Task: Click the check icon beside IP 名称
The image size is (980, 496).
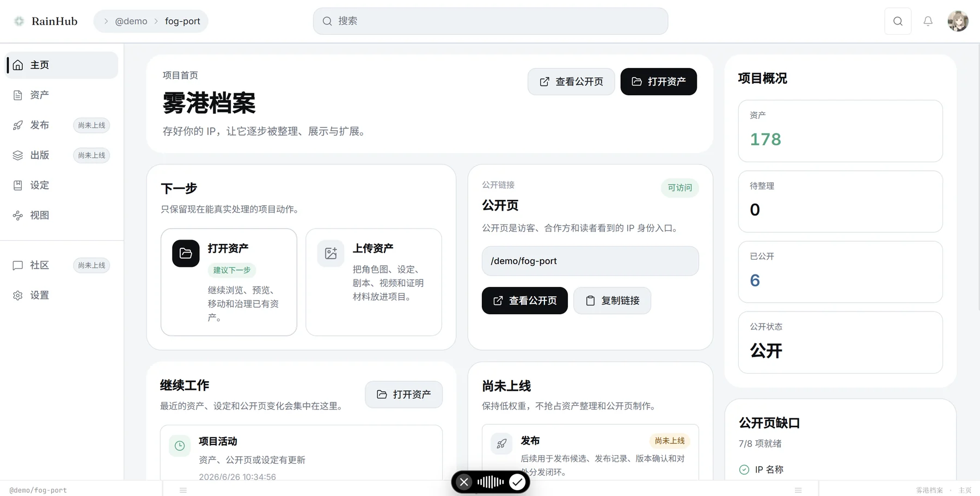Action: (x=744, y=470)
